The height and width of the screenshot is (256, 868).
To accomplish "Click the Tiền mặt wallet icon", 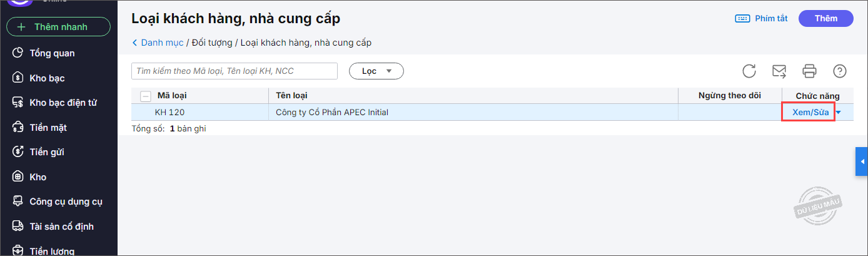I will coord(18,128).
